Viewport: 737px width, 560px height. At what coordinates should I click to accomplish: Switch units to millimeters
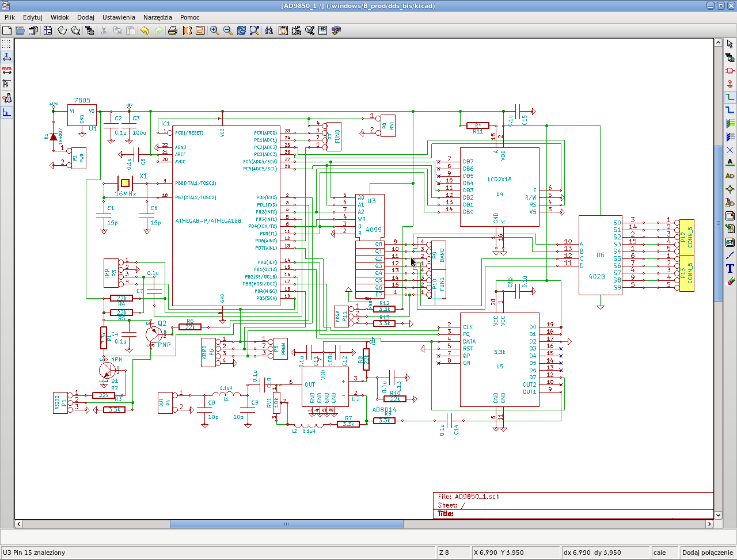coord(6,70)
